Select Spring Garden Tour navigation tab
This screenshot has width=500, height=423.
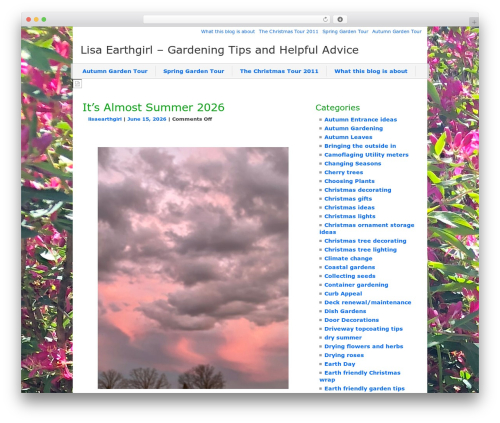(194, 71)
